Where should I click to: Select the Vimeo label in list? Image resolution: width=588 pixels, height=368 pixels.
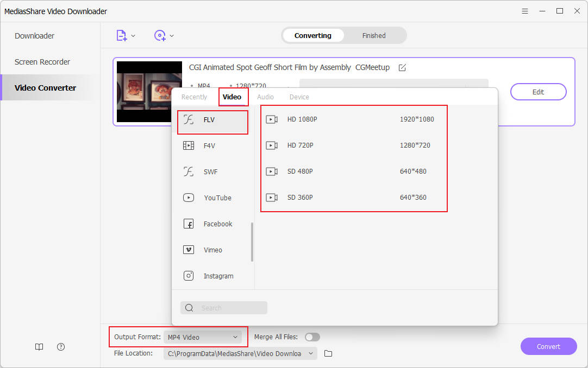click(212, 250)
